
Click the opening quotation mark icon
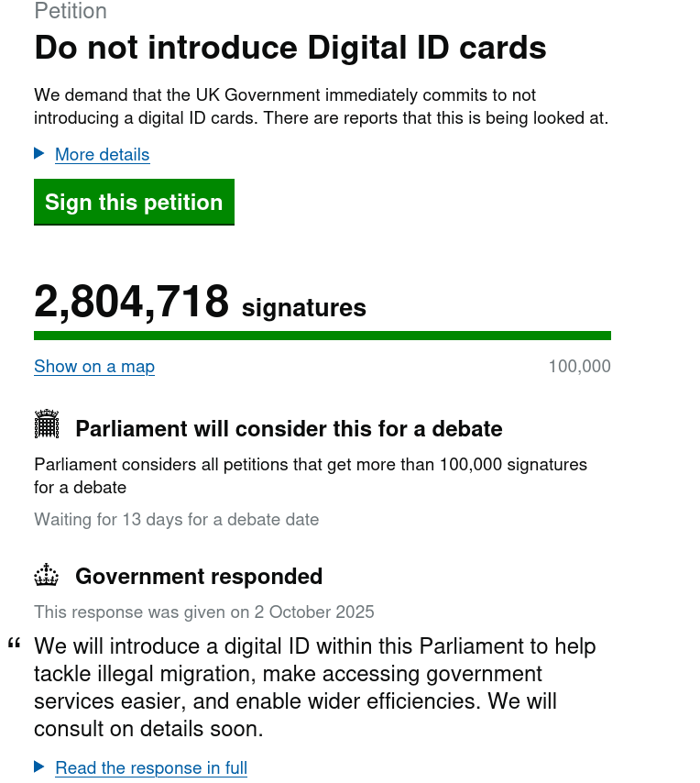coord(14,645)
